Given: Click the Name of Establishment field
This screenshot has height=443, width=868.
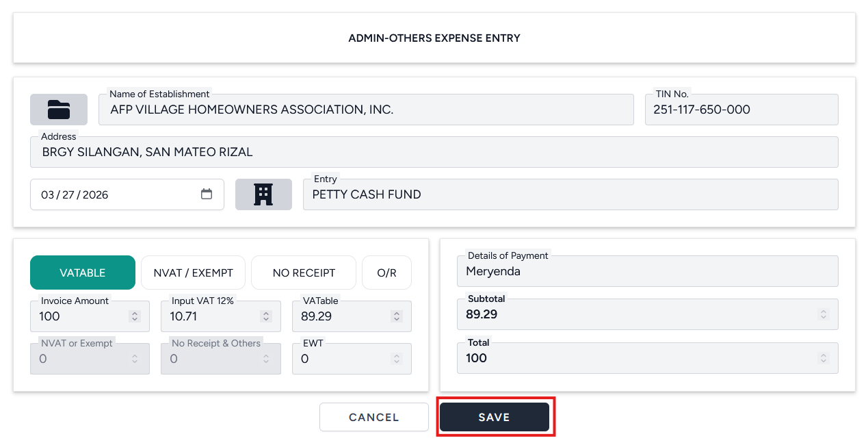Looking at the screenshot, I should (x=366, y=110).
